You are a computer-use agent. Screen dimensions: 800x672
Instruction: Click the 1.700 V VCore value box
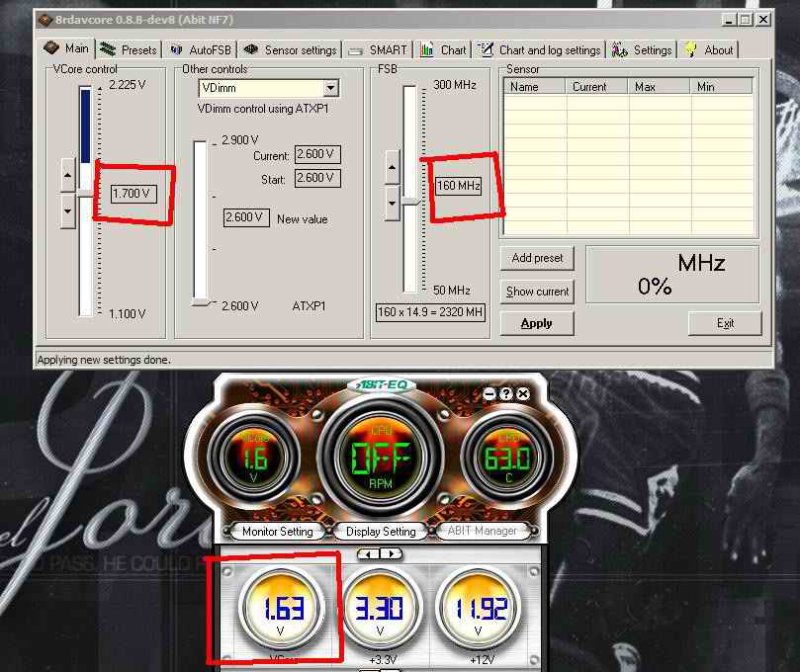click(133, 194)
